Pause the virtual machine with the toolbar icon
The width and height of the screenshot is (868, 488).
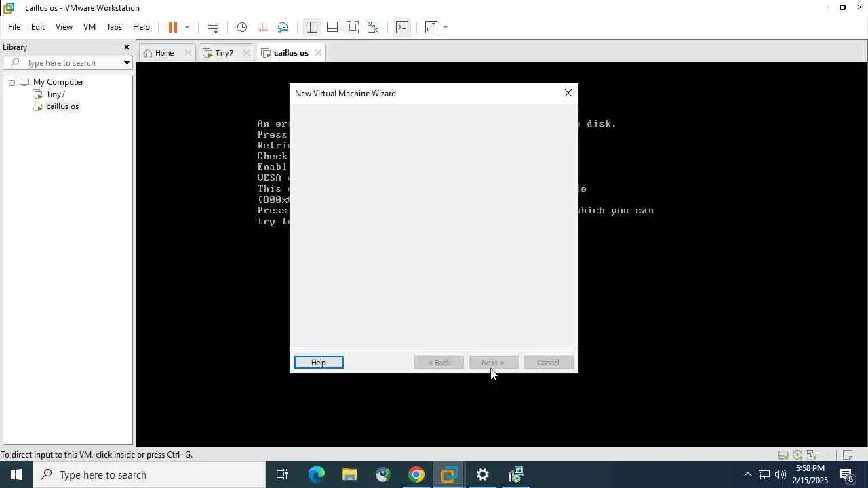coord(172,27)
